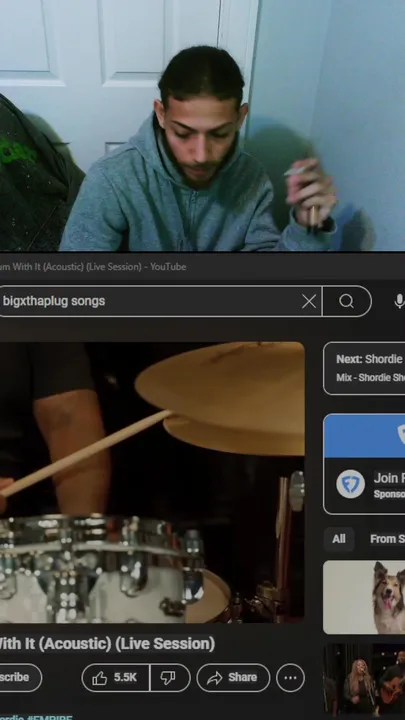
Task: Click the Subscribe button
Action: tap(18, 677)
